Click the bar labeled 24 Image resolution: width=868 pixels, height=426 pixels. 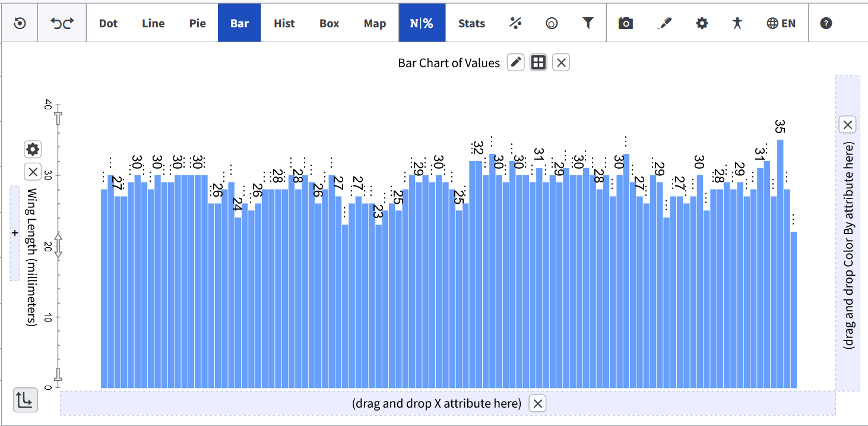coord(237,302)
